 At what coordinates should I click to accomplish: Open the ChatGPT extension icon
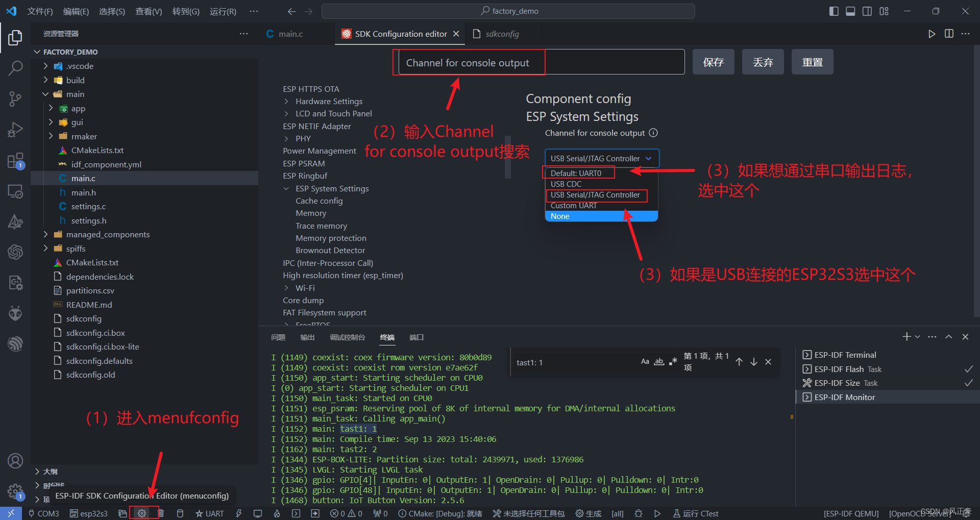click(x=15, y=252)
